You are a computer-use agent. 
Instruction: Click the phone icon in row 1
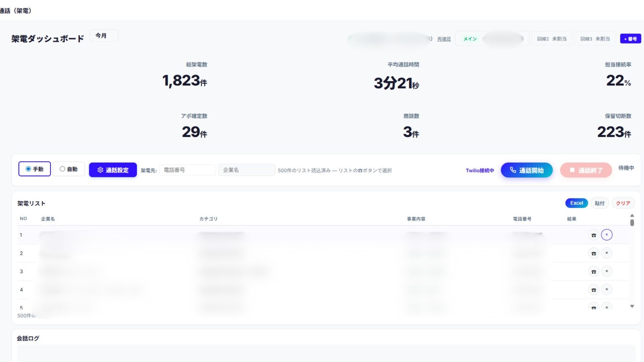(593, 235)
